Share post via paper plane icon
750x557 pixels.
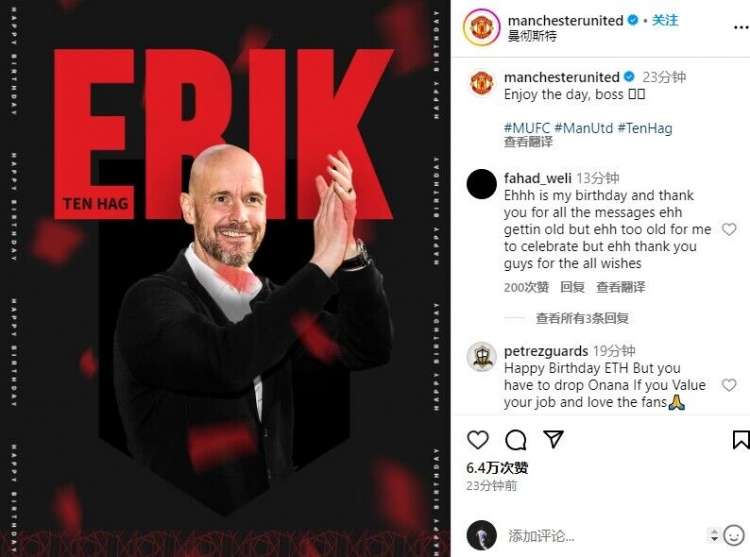(553, 438)
